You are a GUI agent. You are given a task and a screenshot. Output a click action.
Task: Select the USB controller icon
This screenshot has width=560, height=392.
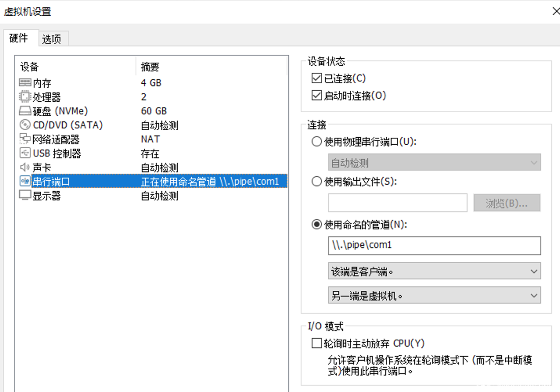point(25,153)
